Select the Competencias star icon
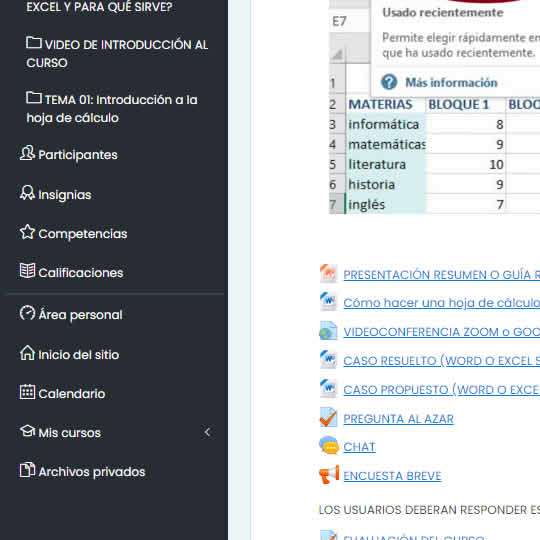This screenshot has height=540, width=540. pyautogui.click(x=27, y=232)
